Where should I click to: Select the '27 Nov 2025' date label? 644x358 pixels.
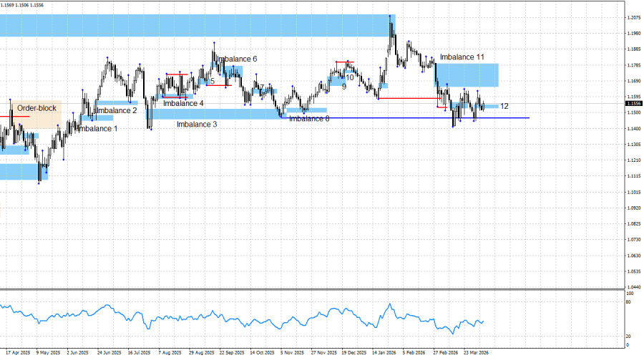click(323, 353)
